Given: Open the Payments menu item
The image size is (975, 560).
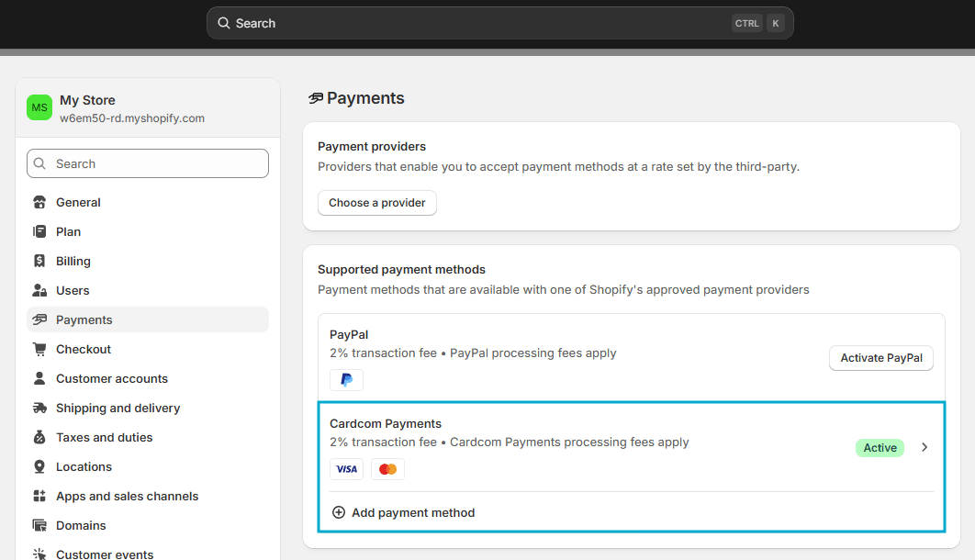Looking at the screenshot, I should click(84, 319).
